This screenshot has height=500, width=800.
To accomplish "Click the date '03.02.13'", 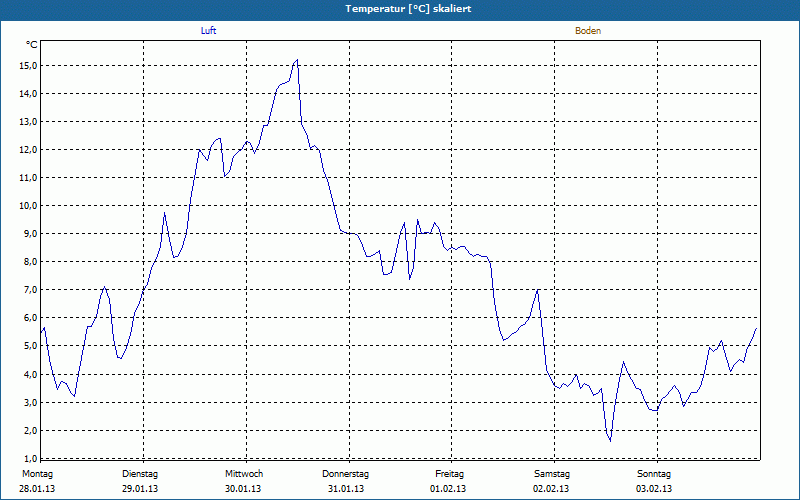I will click(x=654, y=489).
